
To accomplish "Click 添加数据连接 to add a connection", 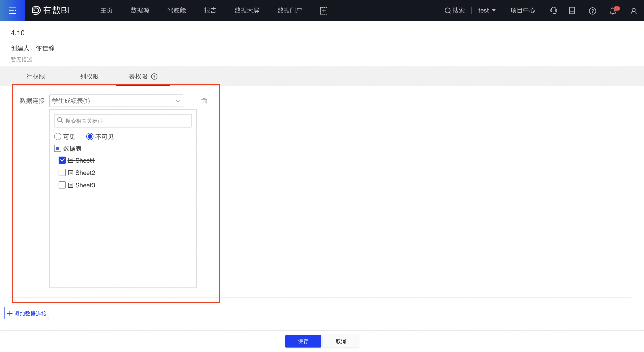I will tap(27, 313).
